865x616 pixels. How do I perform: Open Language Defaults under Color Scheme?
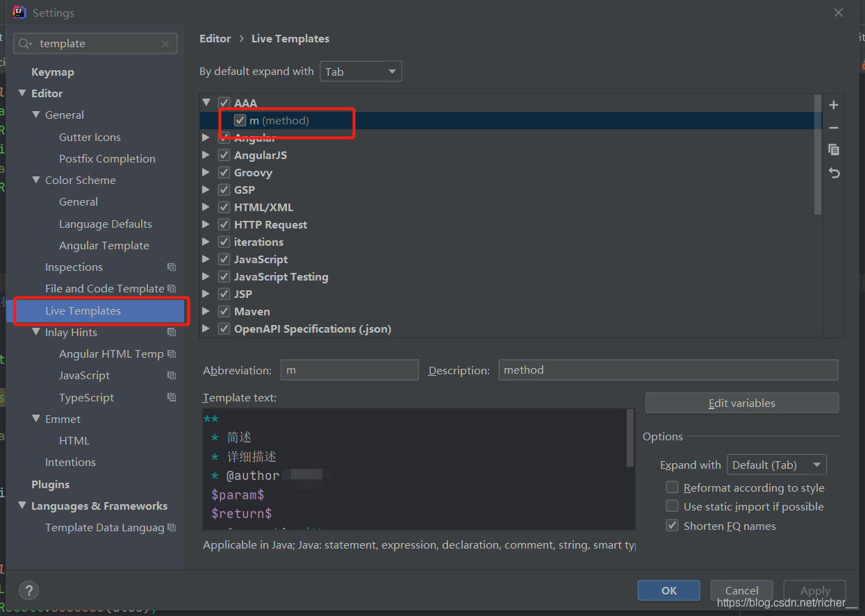(106, 224)
